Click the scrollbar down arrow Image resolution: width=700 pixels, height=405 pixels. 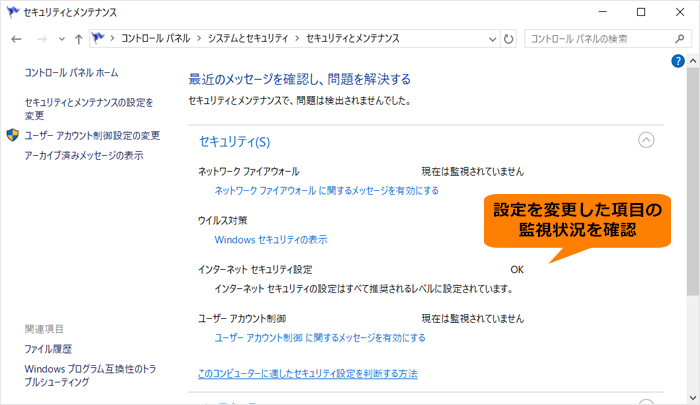tap(693, 397)
